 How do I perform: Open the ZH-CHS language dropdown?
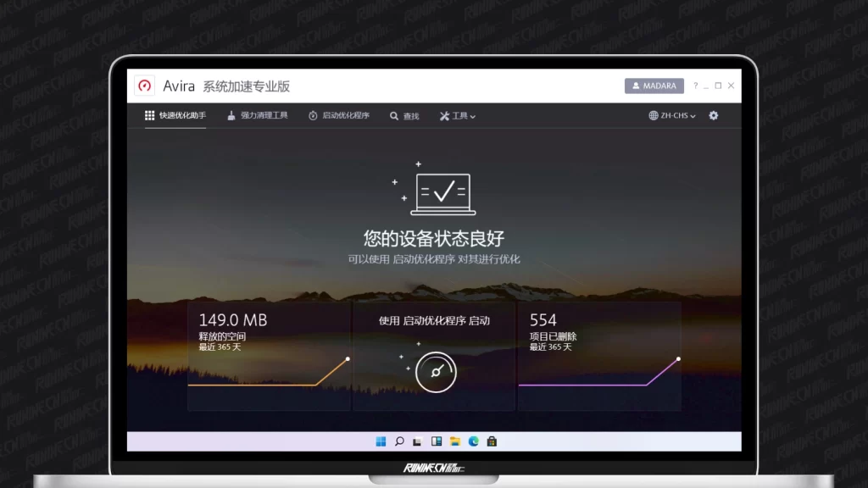pos(672,116)
